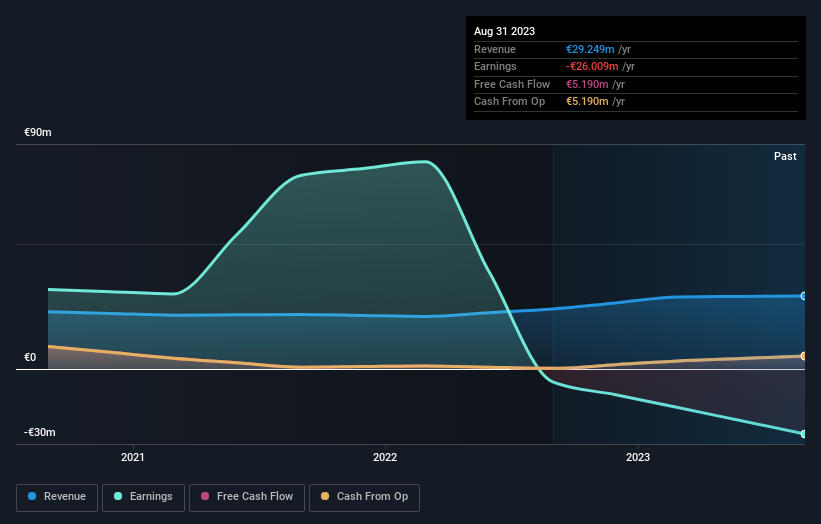Click the orange Cash From Op legend dot
This screenshot has height=524, width=821.
click(x=325, y=496)
